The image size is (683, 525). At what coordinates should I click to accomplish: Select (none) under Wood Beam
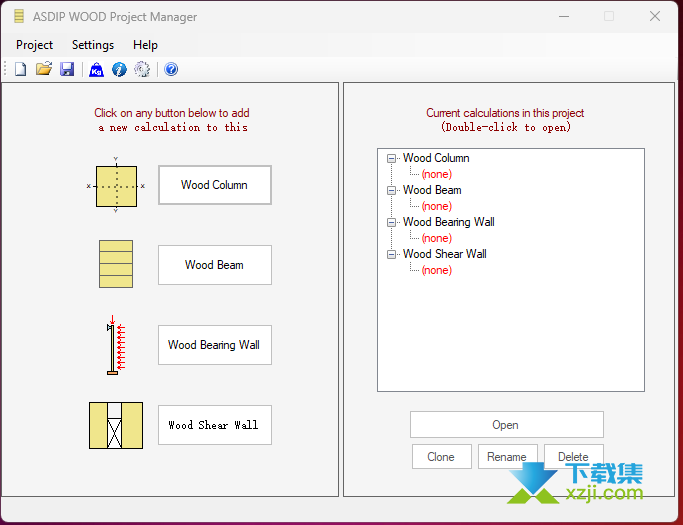[x=436, y=206]
